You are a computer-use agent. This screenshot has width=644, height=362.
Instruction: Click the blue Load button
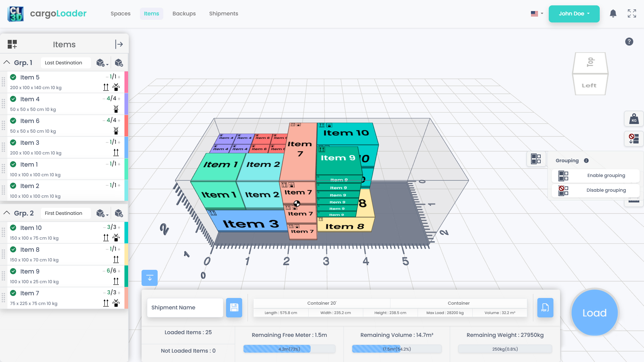pos(594,313)
